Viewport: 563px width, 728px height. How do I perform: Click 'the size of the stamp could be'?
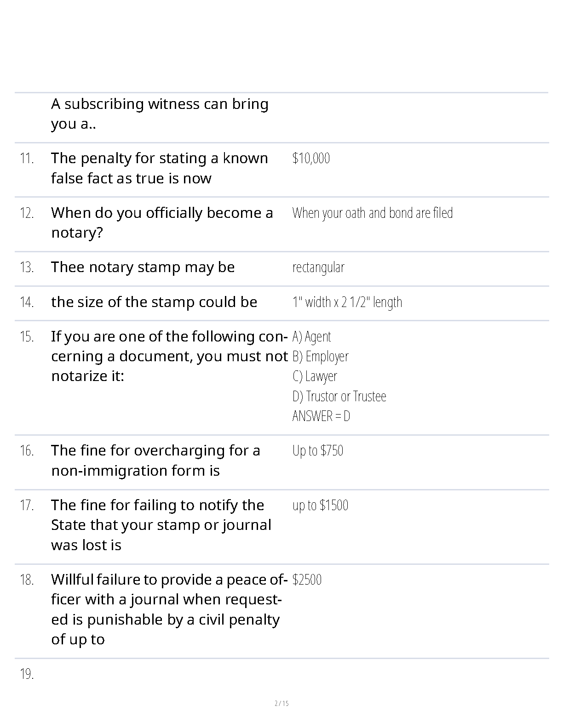pos(154,302)
